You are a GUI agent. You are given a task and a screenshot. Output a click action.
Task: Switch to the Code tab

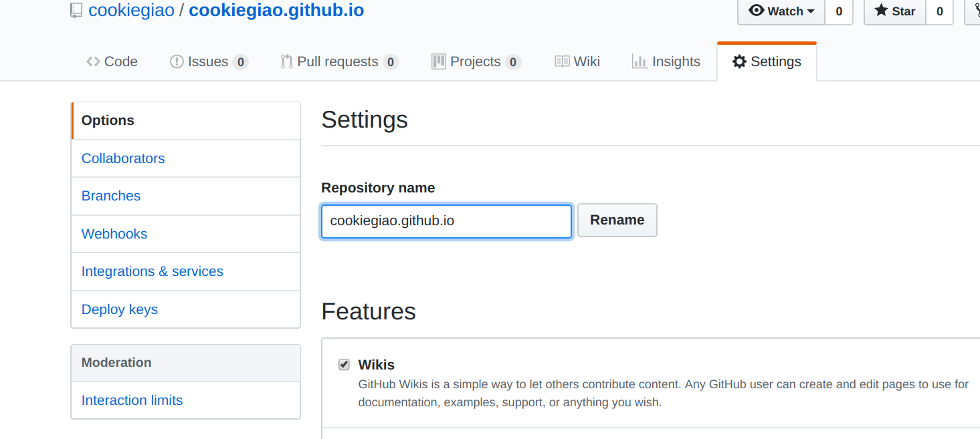coord(112,61)
